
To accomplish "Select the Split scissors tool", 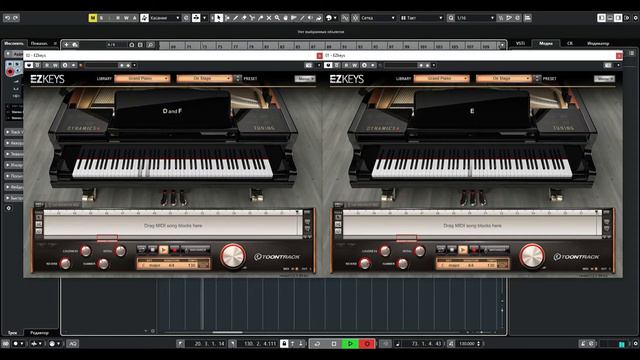I will (x=252, y=18).
